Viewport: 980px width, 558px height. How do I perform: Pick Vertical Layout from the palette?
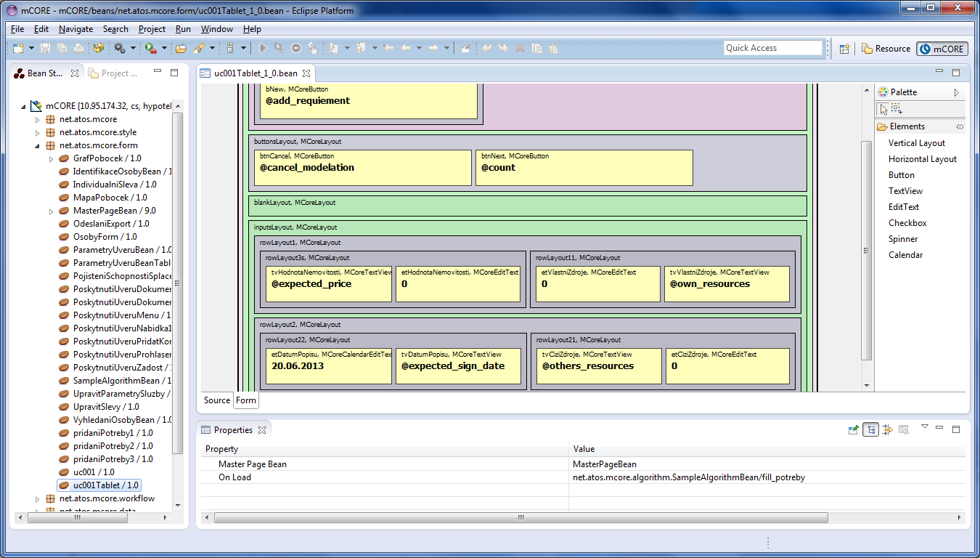tap(917, 143)
